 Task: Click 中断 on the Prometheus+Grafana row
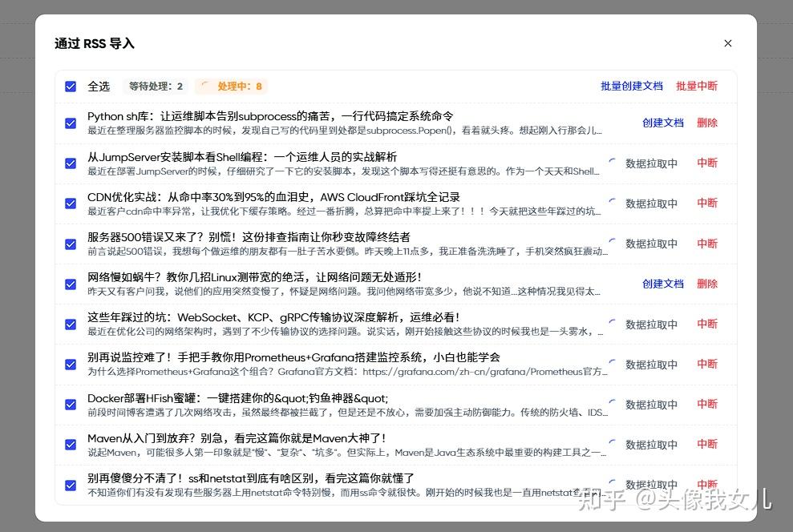point(706,364)
